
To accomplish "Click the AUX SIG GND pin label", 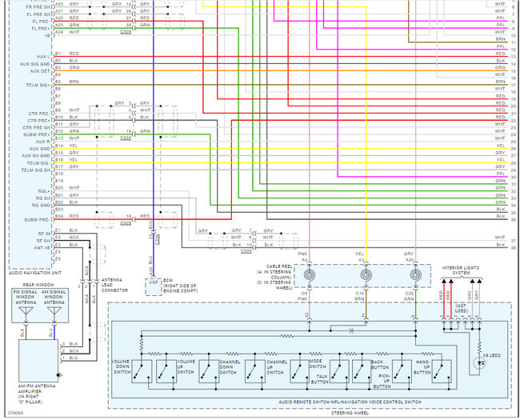I will pyautogui.click(x=35, y=64).
